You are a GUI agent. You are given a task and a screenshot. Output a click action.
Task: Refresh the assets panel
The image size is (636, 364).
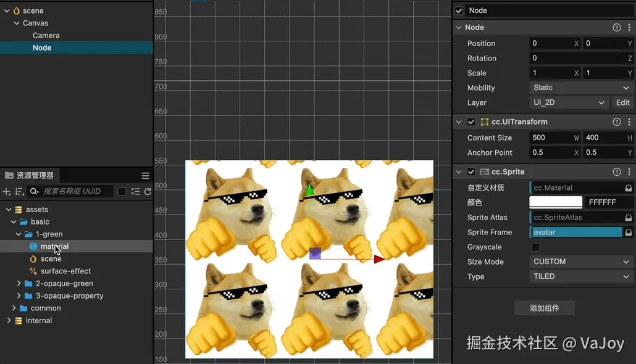148,191
